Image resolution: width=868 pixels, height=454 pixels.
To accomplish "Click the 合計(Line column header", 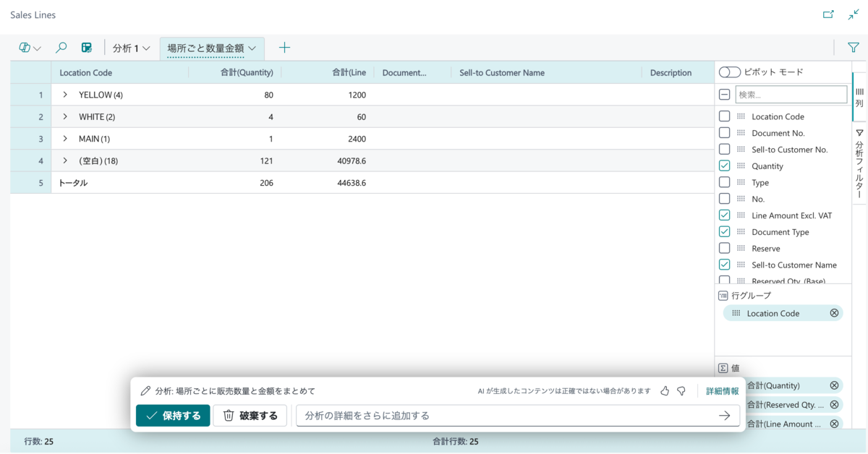I will [x=328, y=72].
